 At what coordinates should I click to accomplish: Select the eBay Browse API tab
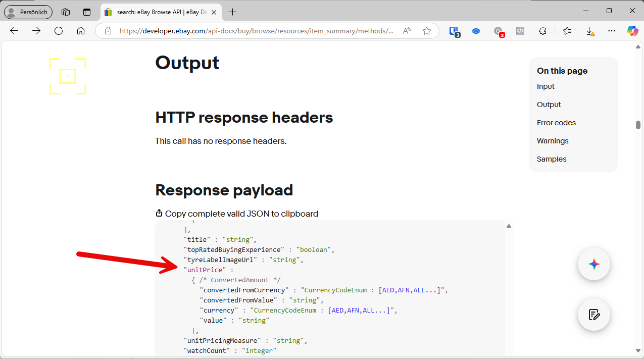(157, 12)
